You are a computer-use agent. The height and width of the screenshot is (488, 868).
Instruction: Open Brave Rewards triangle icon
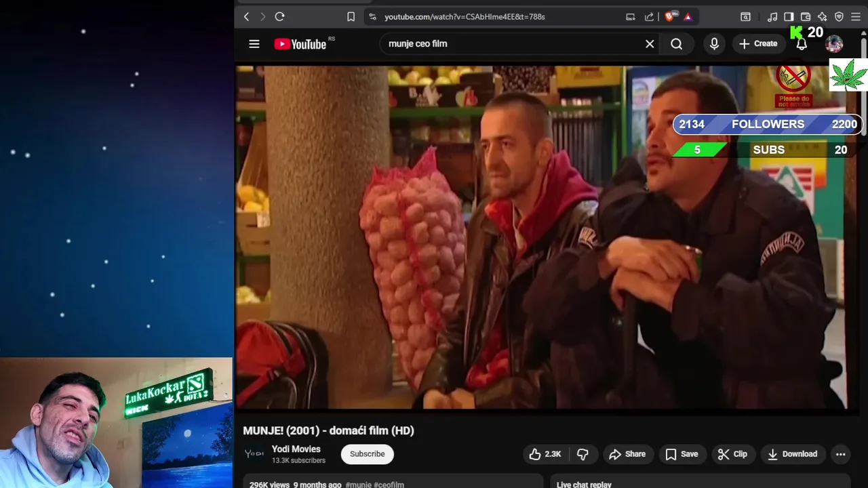(687, 17)
